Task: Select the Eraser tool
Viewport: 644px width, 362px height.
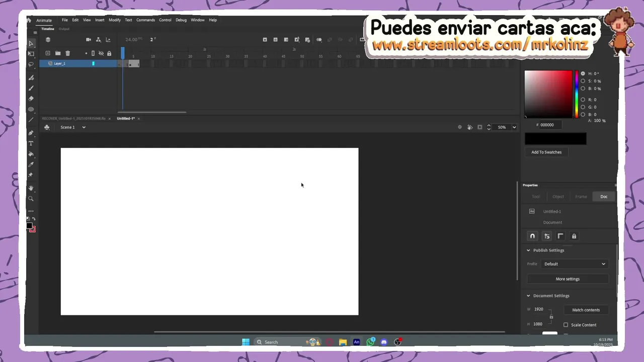Action: click(31, 99)
